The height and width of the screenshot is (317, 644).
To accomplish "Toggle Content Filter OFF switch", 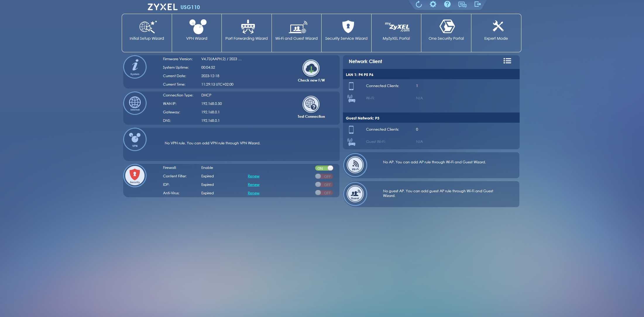I will pyautogui.click(x=324, y=176).
